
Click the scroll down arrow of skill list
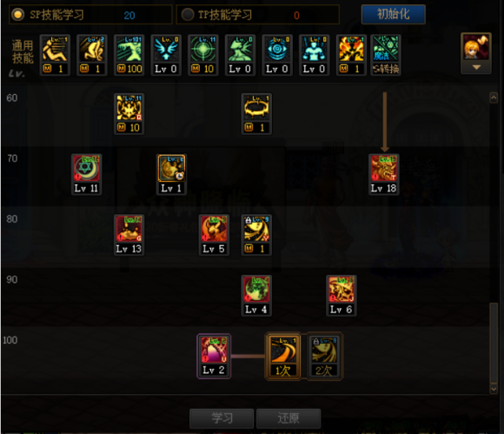pyautogui.click(x=494, y=389)
